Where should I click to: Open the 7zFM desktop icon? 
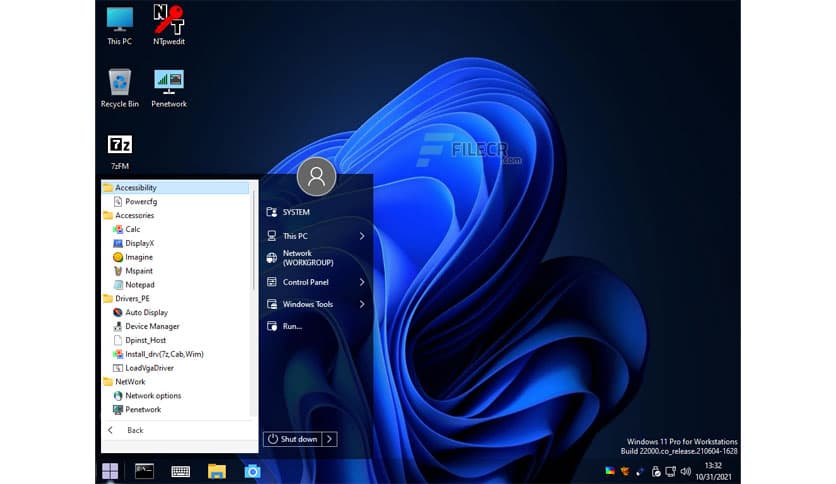pos(119,148)
